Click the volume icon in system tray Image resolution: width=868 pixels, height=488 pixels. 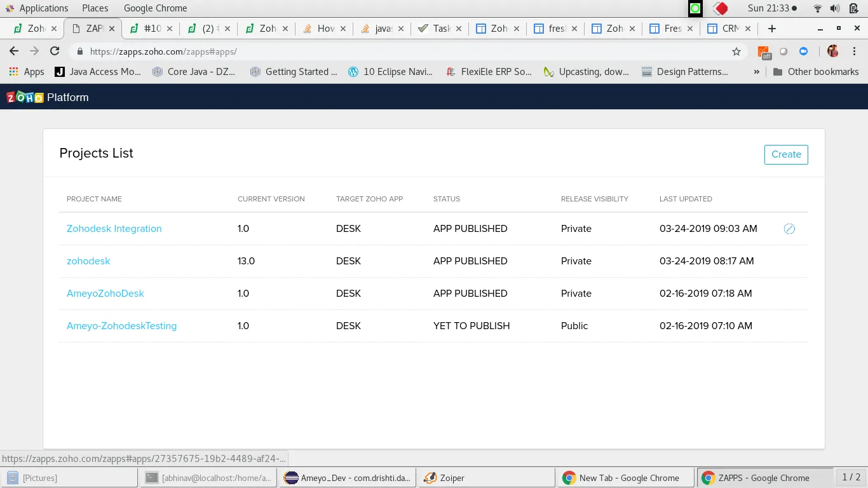pyautogui.click(x=835, y=8)
